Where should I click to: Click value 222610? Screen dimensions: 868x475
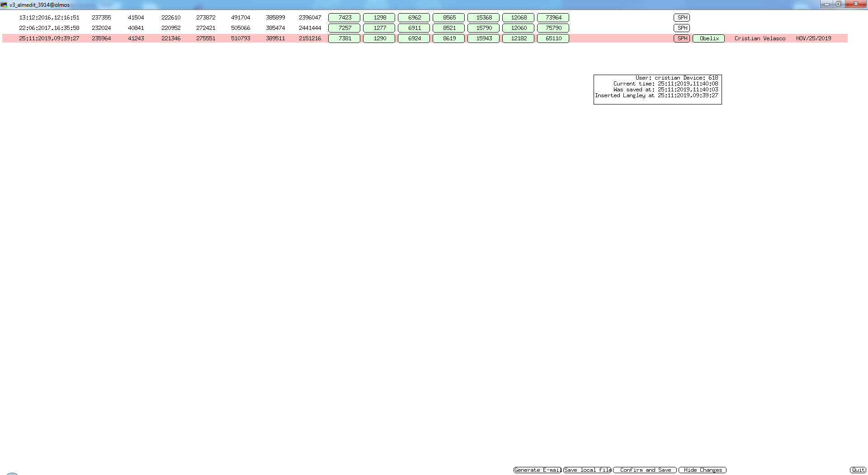click(x=171, y=18)
